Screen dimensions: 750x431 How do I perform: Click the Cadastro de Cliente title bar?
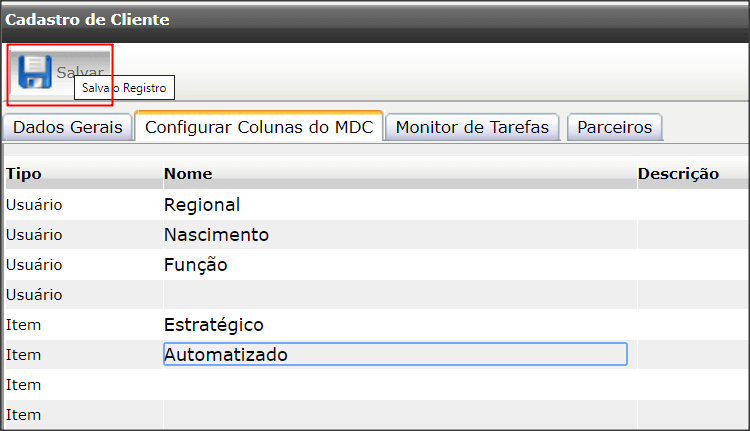pyautogui.click(x=375, y=22)
